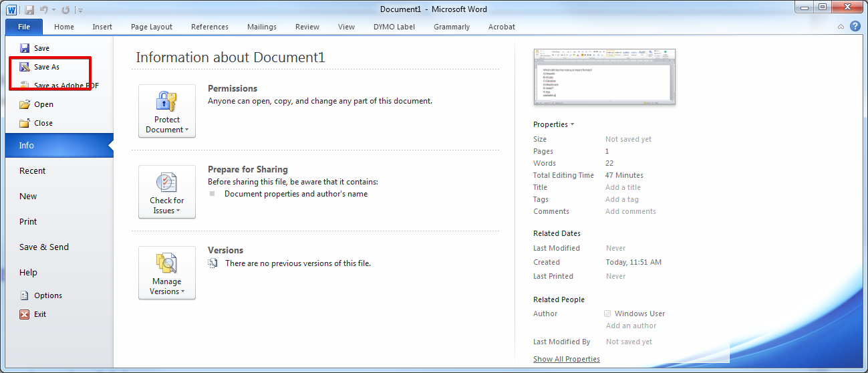Click the red Exit icon
This screenshot has width=868, height=373.
click(x=25, y=314)
